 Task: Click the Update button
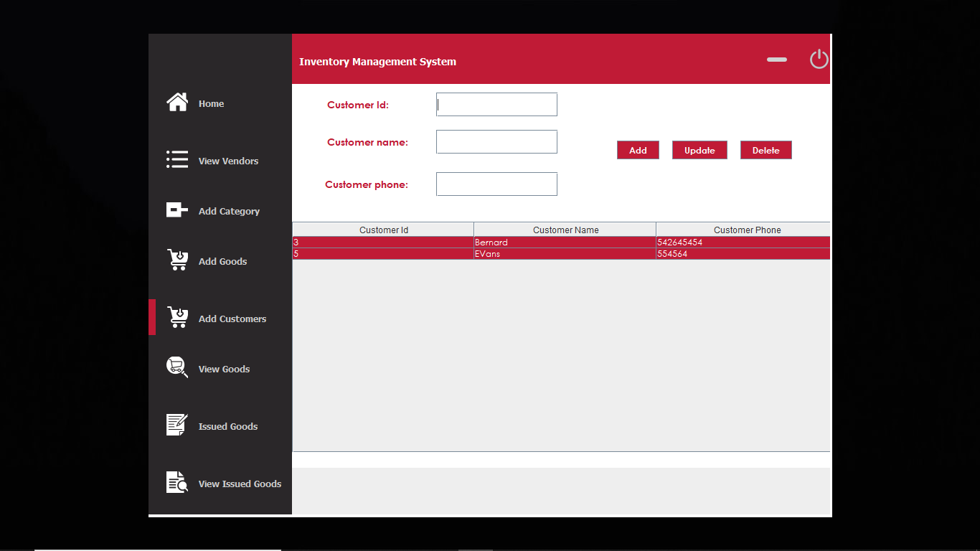coord(699,150)
